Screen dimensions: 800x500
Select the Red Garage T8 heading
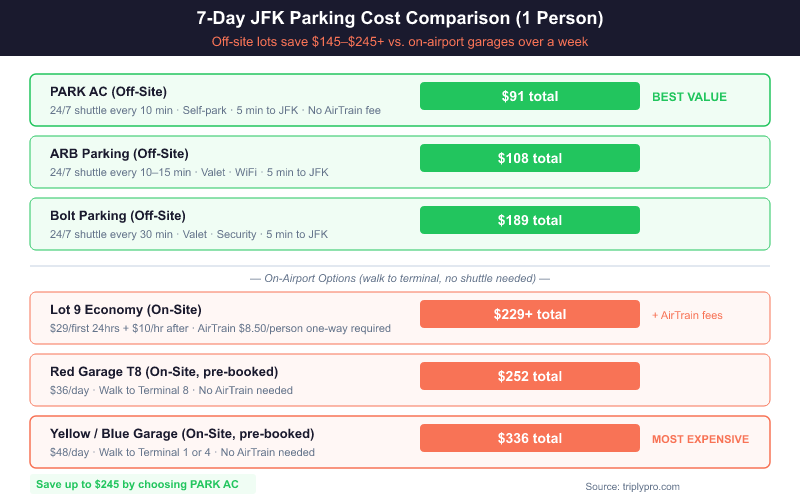tap(164, 372)
